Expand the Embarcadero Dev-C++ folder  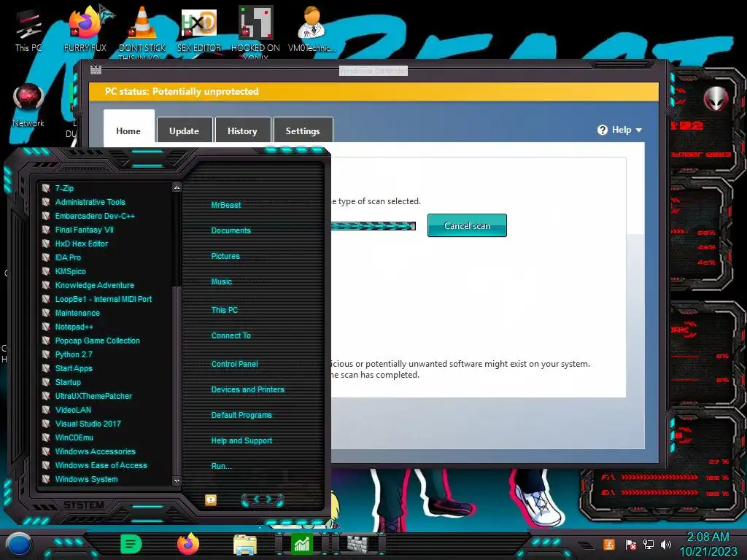tap(95, 216)
